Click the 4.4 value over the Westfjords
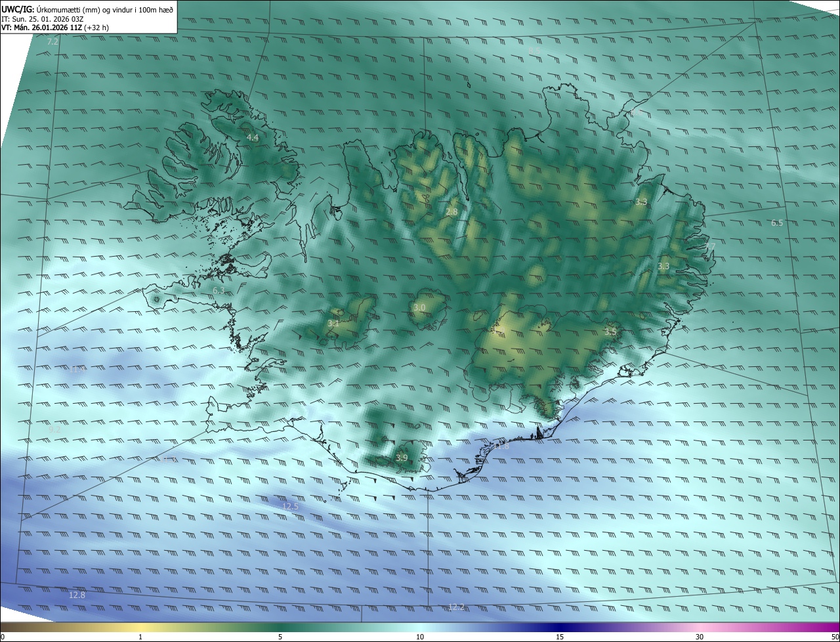The width and height of the screenshot is (840, 642). (x=252, y=138)
